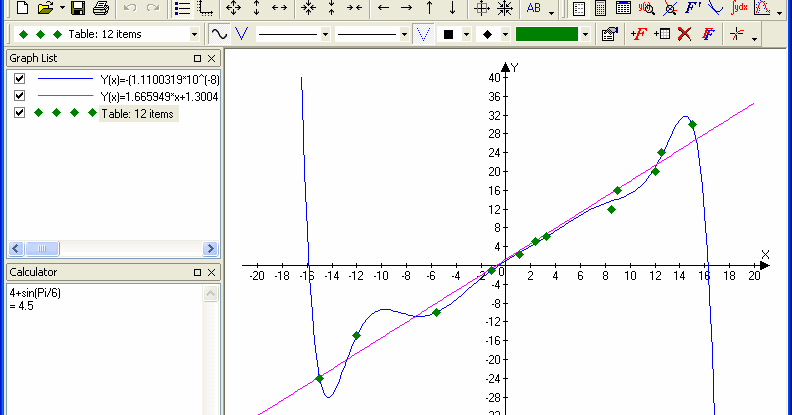Toggle the graph list panel icon
This screenshot has width=792, height=415.
[x=182, y=8]
